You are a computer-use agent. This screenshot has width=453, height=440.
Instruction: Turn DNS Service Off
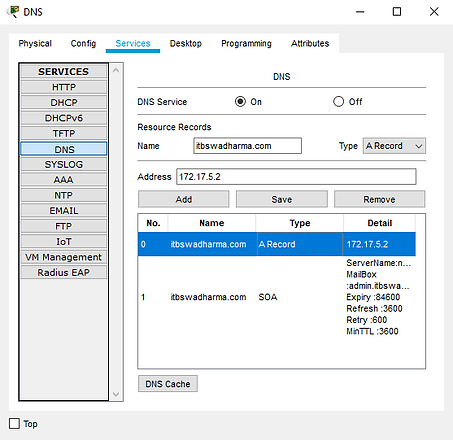pos(338,101)
